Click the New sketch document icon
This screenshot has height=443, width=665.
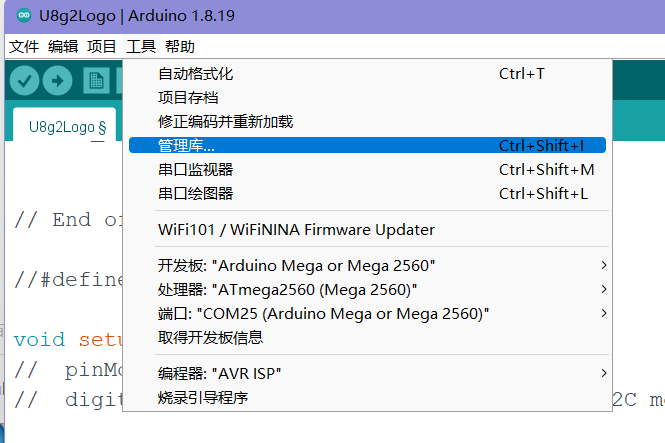point(96,81)
